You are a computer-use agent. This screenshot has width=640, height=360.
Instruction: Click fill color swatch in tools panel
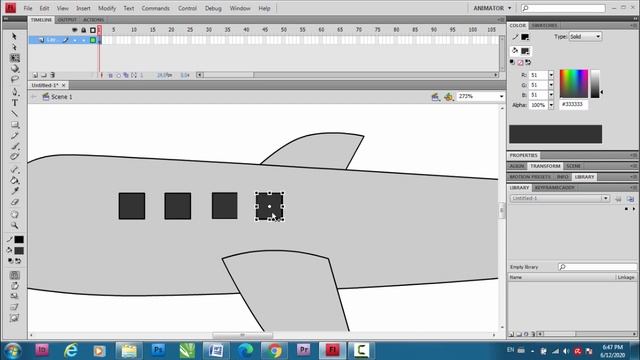click(x=19, y=251)
